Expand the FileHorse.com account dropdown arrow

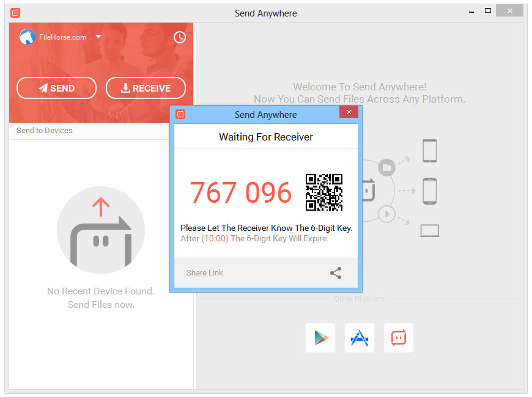coord(98,37)
